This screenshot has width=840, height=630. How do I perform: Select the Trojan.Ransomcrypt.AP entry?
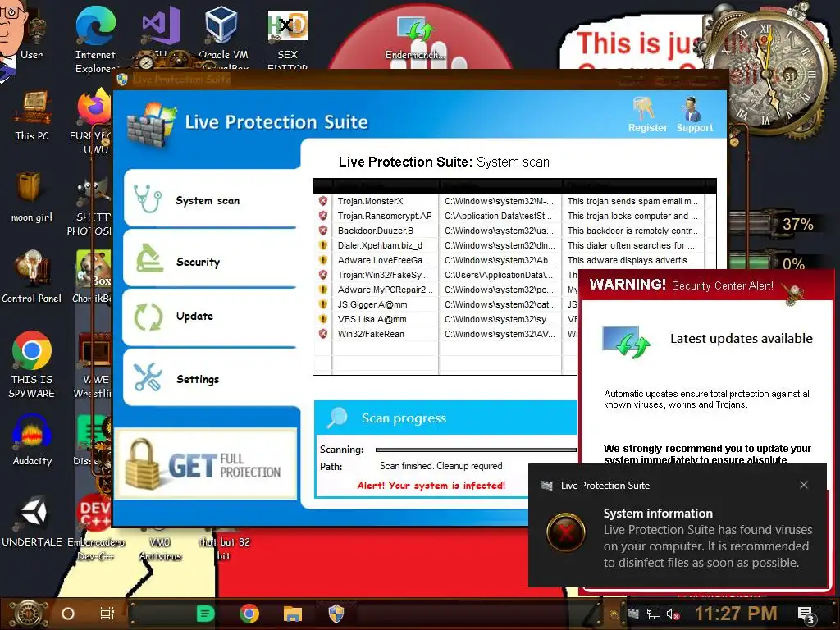514,216
